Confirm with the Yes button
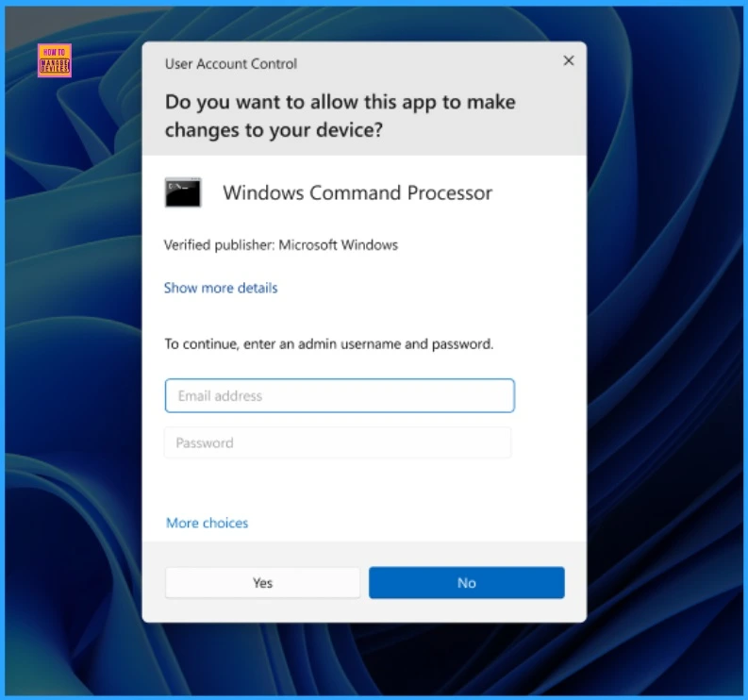Screen dimensions: 748x700 pos(262,583)
